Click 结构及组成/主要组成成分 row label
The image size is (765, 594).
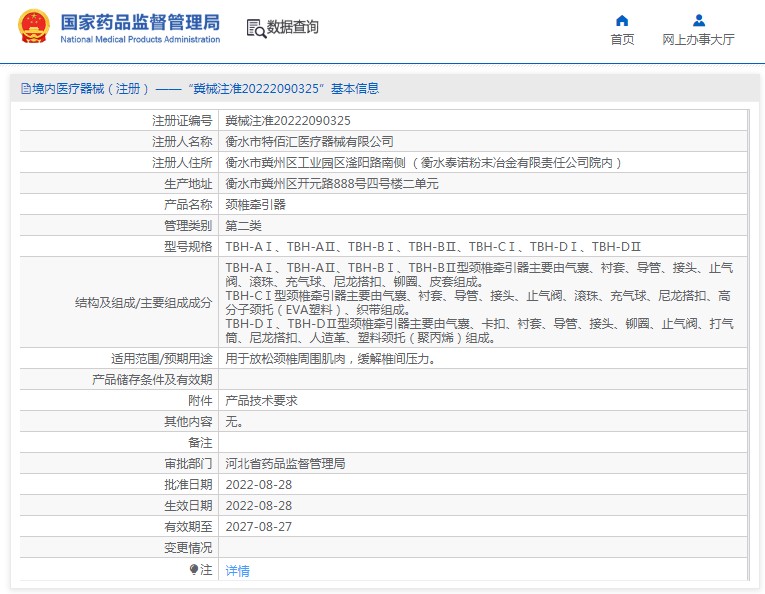(143, 303)
